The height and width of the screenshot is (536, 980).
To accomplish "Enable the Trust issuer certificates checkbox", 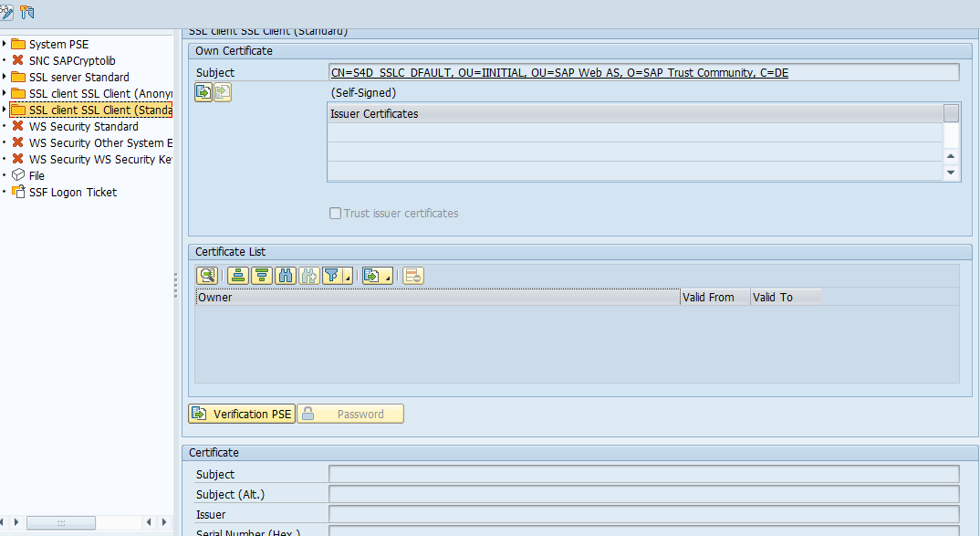I will (x=336, y=213).
